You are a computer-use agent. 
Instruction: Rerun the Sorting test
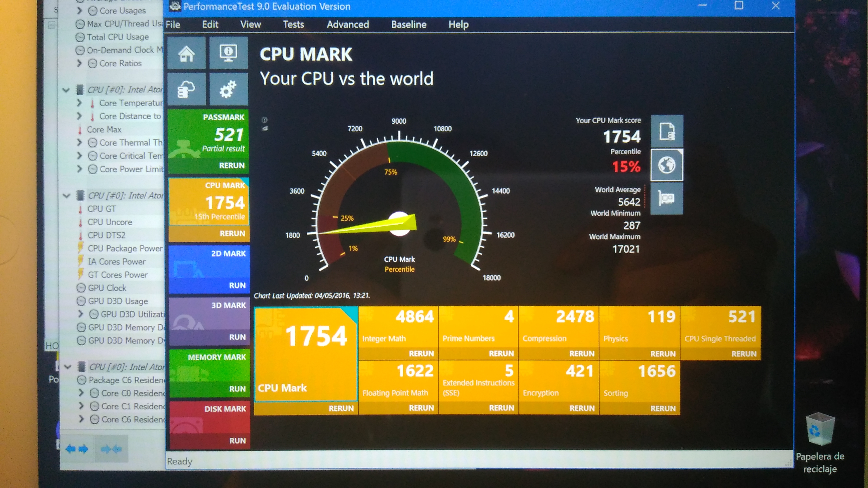click(663, 408)
